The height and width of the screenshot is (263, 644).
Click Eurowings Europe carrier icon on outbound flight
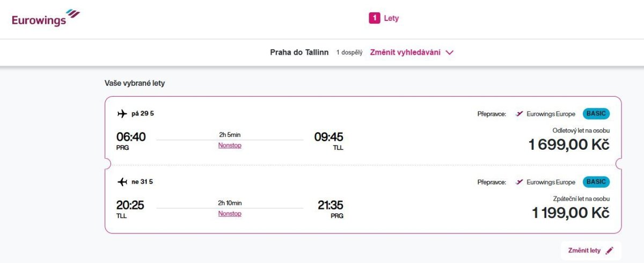[519, 114]
